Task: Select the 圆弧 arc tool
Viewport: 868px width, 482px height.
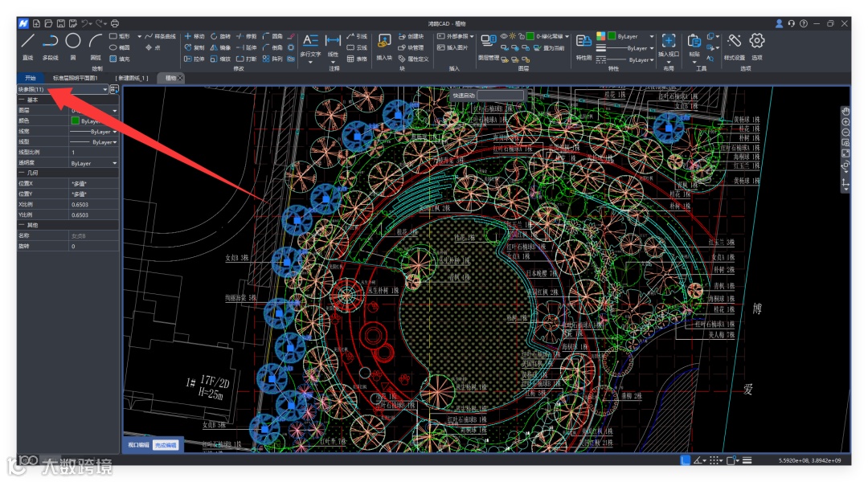Action: [96, 46]
